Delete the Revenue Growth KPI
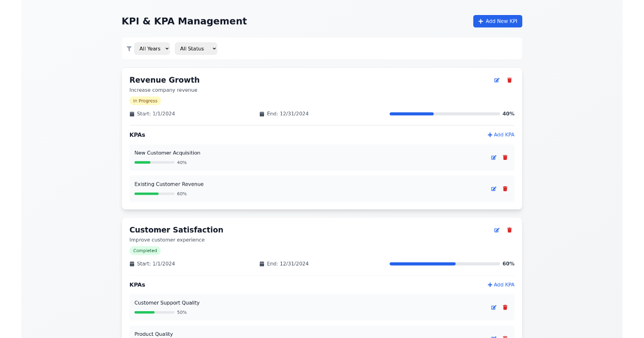The width and height of the screenshot is (644, 338). (509, 80)
